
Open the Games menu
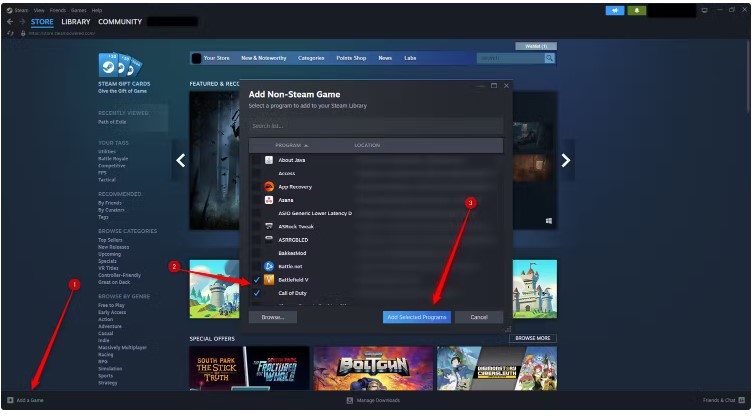[x=78, y=10]
